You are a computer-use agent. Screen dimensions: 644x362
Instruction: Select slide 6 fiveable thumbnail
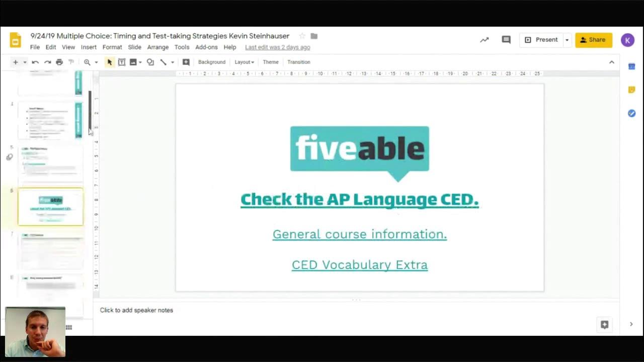pyautogui.click(x=50, y=207)
